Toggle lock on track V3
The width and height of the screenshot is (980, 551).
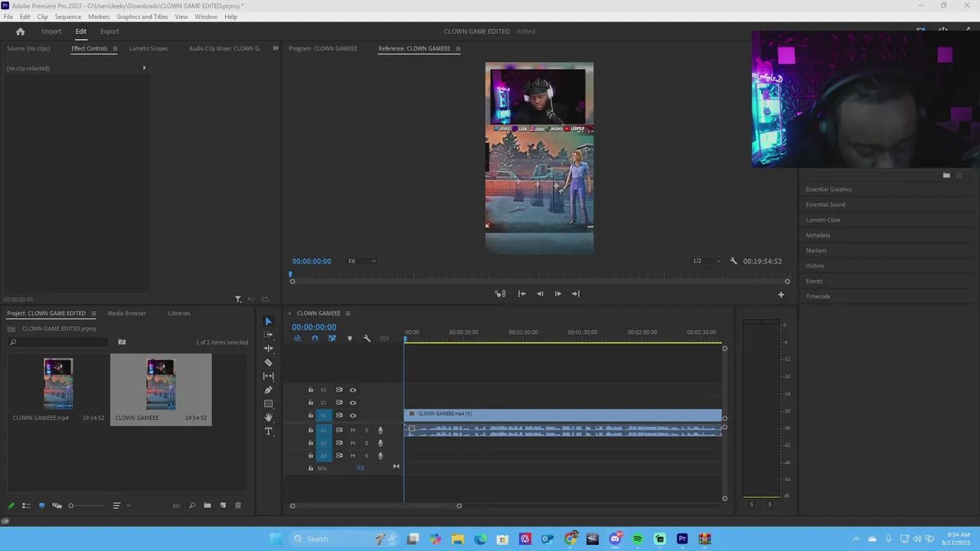(310, 390)
